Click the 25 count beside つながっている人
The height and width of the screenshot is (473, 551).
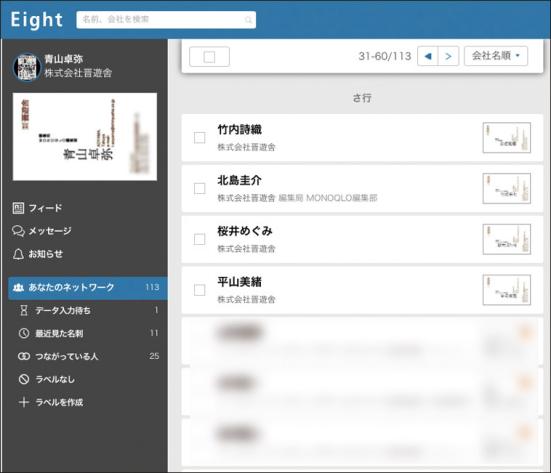pos(154,356)
